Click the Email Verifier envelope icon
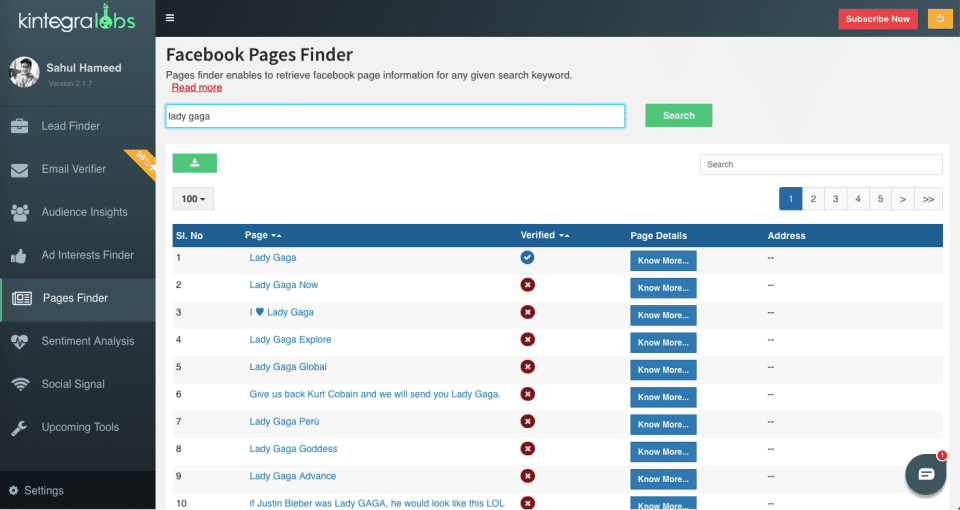 coord(20,170)
